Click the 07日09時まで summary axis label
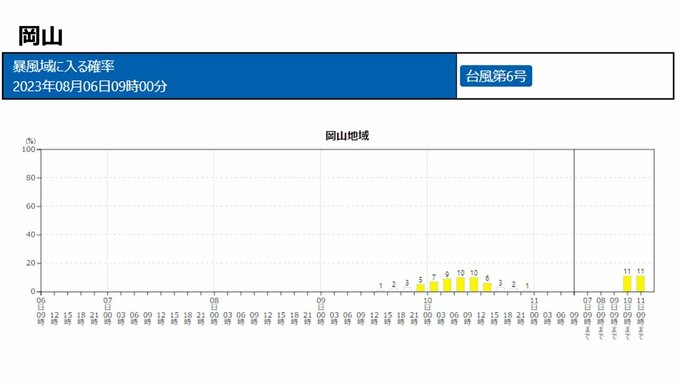 pos(587,318)
